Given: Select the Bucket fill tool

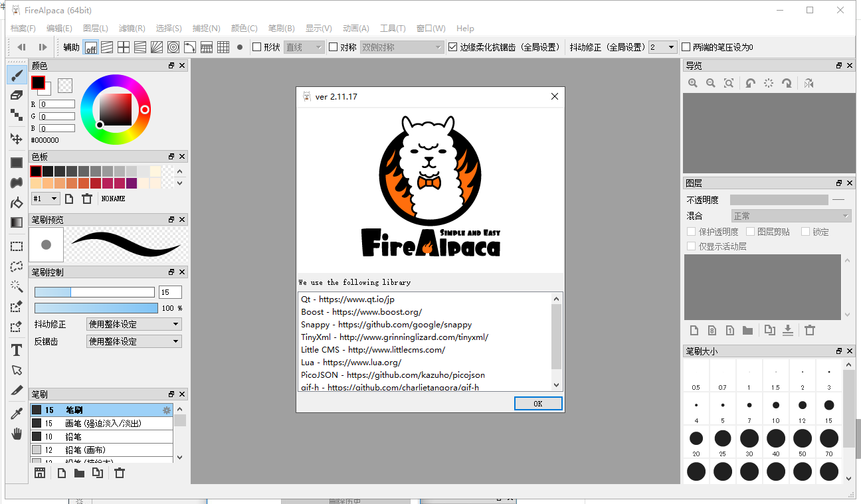Looking at the screenshot, I should click(x=17, y=203).
